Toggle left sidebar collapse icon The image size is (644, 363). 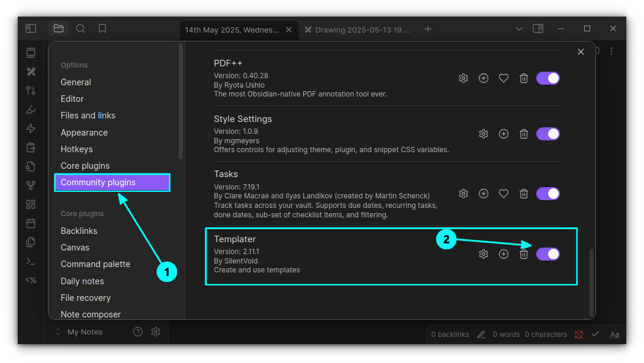click(31, 28)
